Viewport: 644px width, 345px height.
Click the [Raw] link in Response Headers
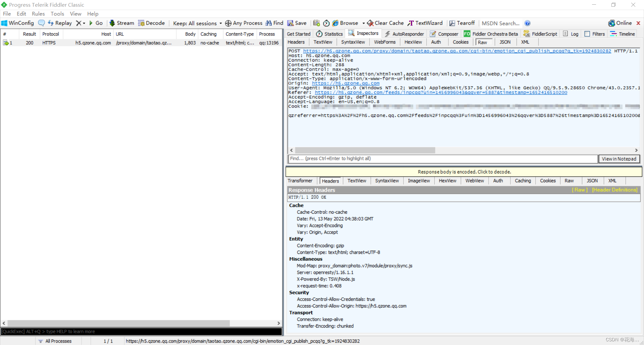coord(580,190)
